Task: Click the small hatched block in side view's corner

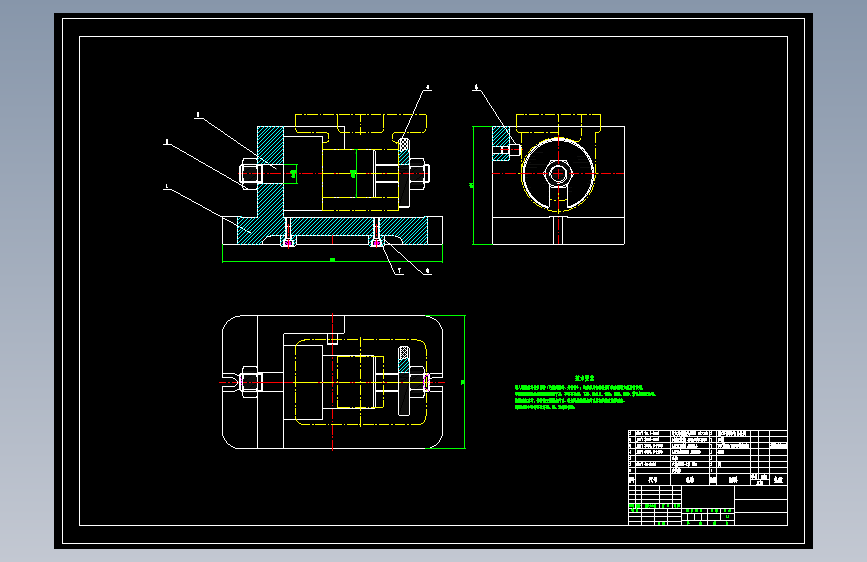Action: coord(501,143)
